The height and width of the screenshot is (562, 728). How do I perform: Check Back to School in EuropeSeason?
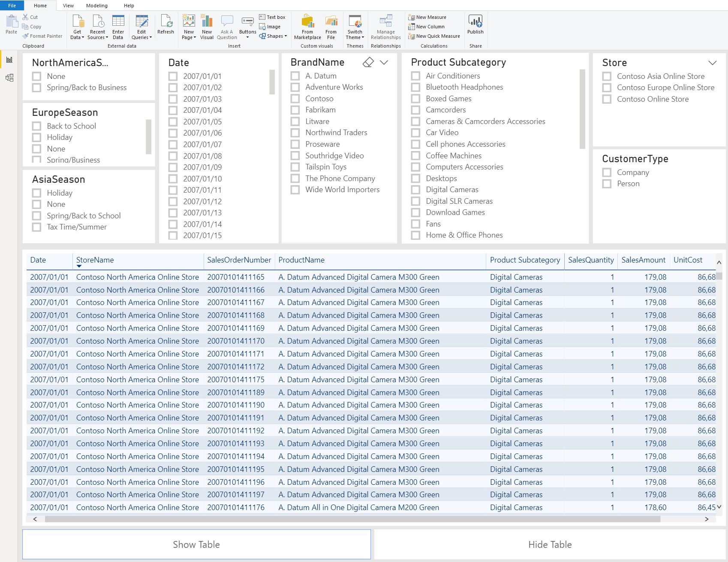pyautogui.click(x=37, y=126)
